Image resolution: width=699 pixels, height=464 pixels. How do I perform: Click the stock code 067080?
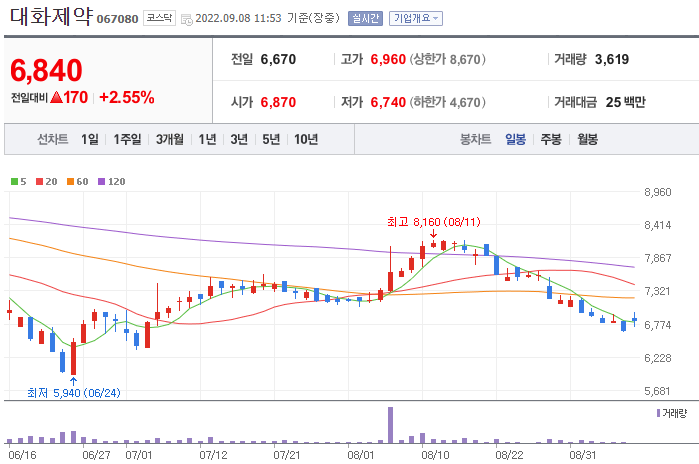point(118,19)
